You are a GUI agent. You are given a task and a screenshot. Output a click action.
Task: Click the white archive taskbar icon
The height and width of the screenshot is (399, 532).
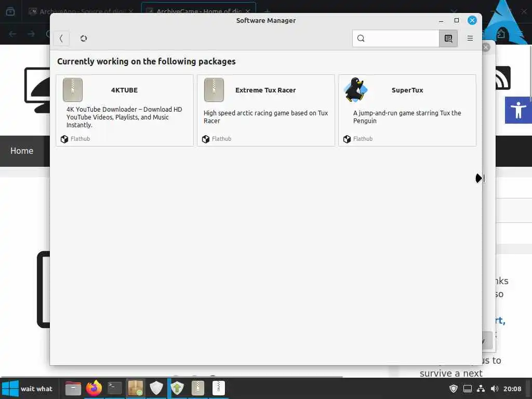coord(219,388)
